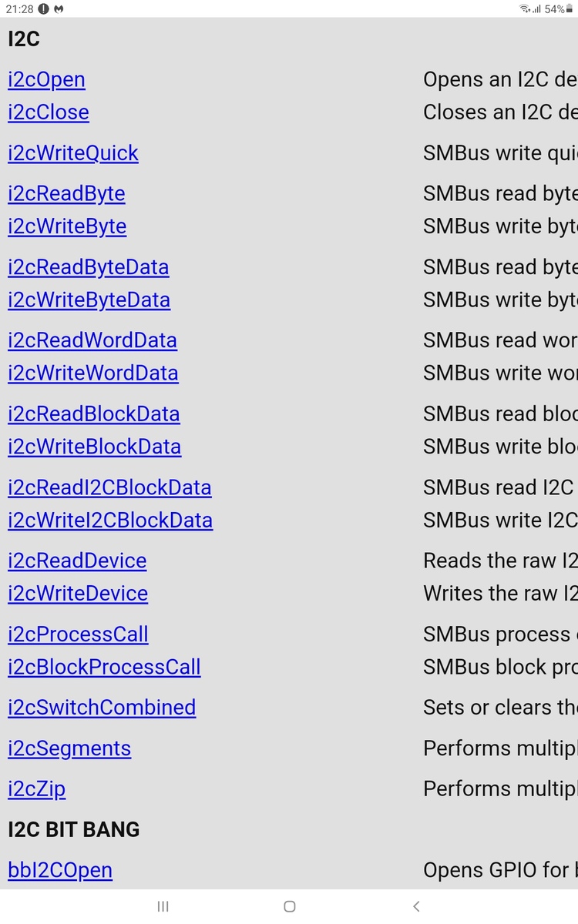Screen dimensions: 578x924
Task: Tap the Android back navigation icon
Action: pyautogui.click(x=416, y=906)
